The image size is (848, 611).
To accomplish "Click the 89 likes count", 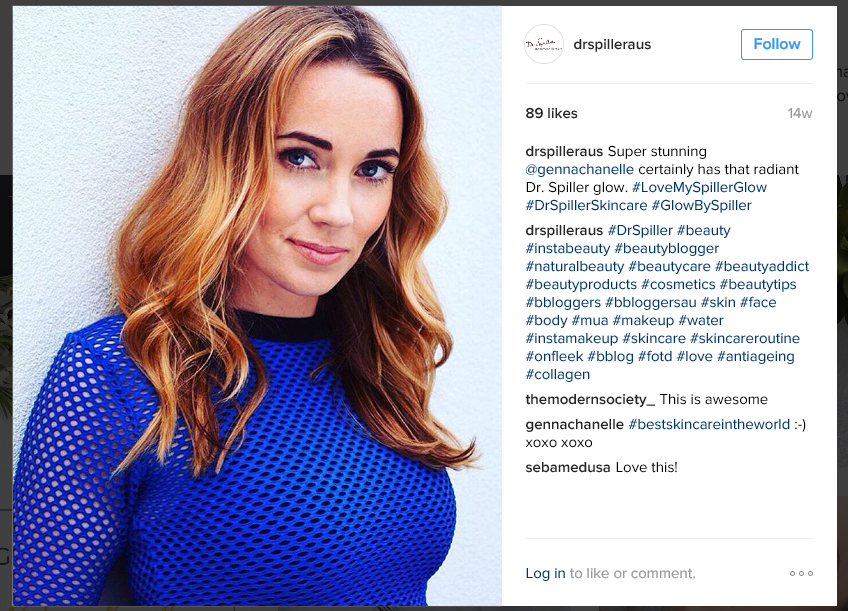I will click(551, 113).
